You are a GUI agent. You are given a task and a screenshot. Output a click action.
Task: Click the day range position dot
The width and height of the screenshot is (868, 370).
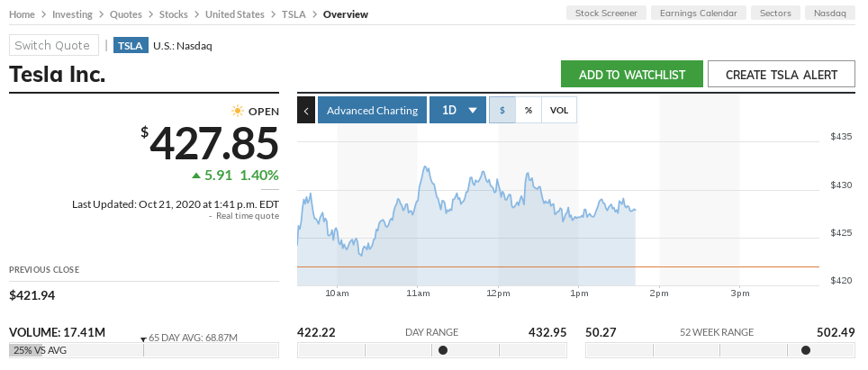[x=443, y=350]
